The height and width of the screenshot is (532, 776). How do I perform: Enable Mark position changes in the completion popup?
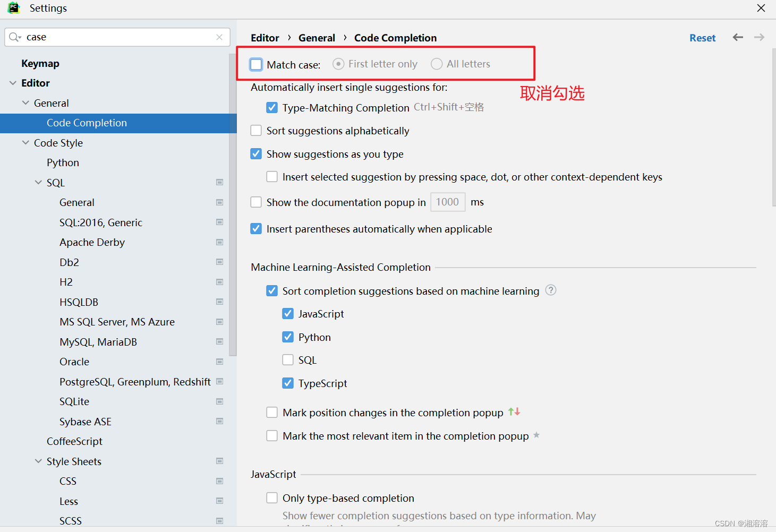[x=272, y=413]
